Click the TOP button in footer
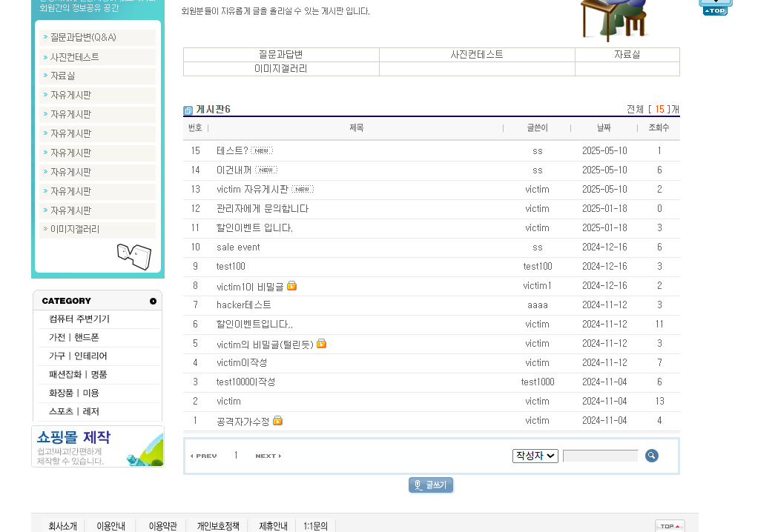Screen dimensions: 775x532 click(x=670, y=526)
